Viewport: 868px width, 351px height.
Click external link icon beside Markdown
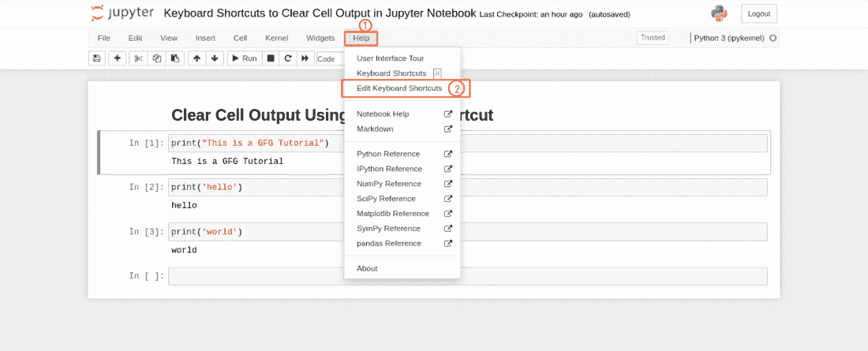[x=448, y=129]
